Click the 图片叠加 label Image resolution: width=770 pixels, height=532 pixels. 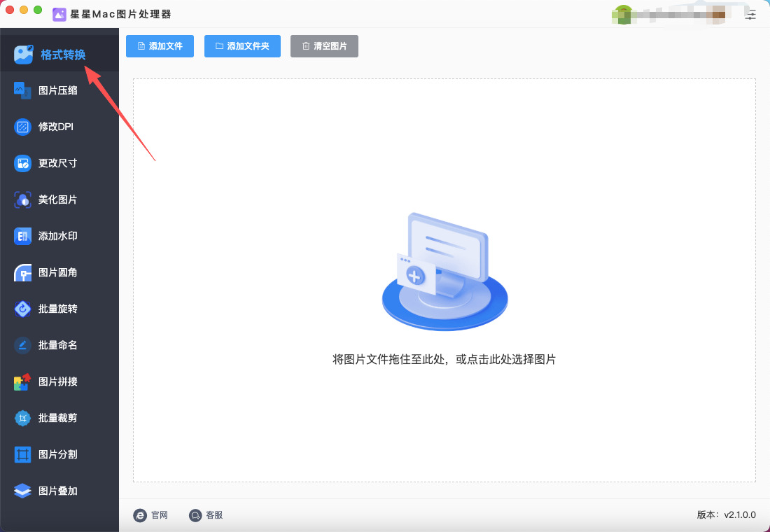(x=58, y=491)
